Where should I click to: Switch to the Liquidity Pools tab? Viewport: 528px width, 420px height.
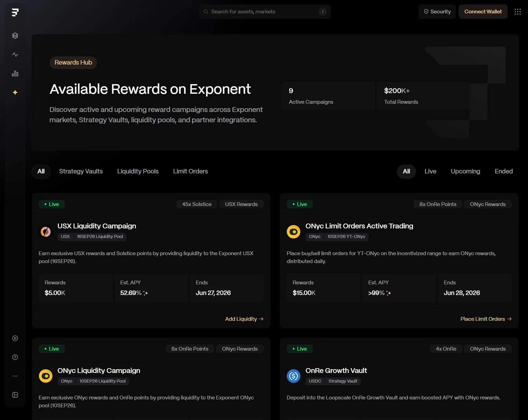point(138,171)
